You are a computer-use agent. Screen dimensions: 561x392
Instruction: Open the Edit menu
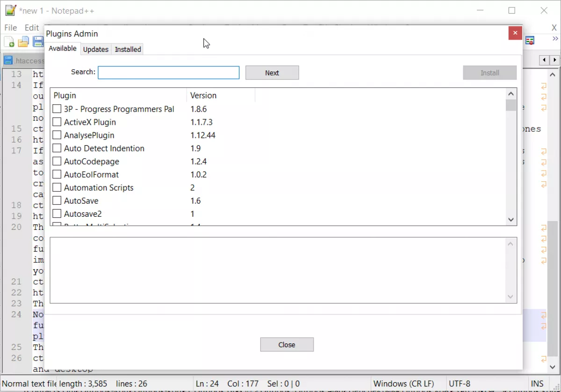(32, 28)
